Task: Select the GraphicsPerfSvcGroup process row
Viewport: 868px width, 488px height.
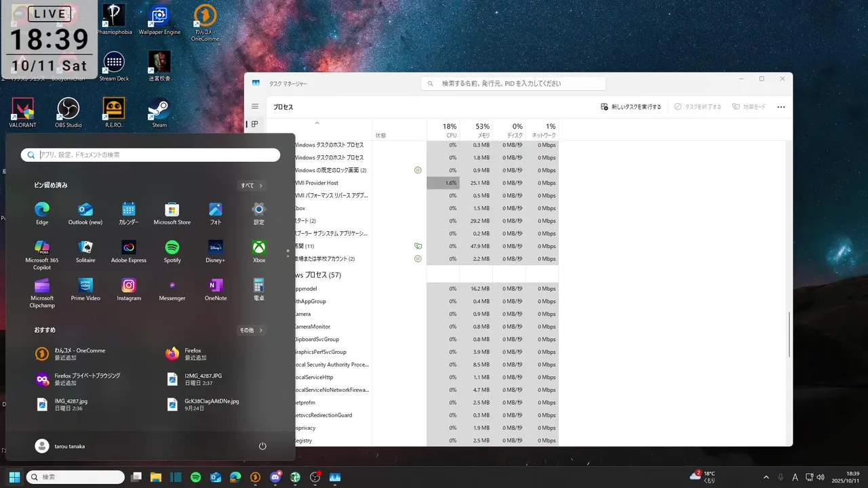Action: pos(426,352)
